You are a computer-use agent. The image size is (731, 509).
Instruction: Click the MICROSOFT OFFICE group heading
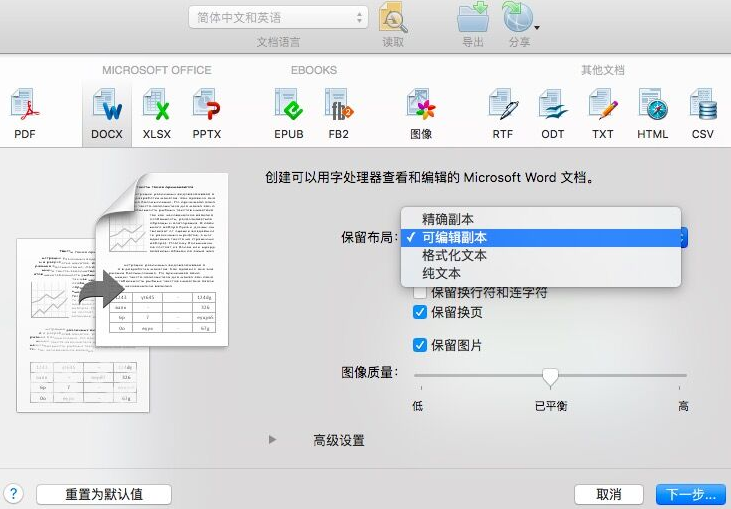tap(157, 70)
